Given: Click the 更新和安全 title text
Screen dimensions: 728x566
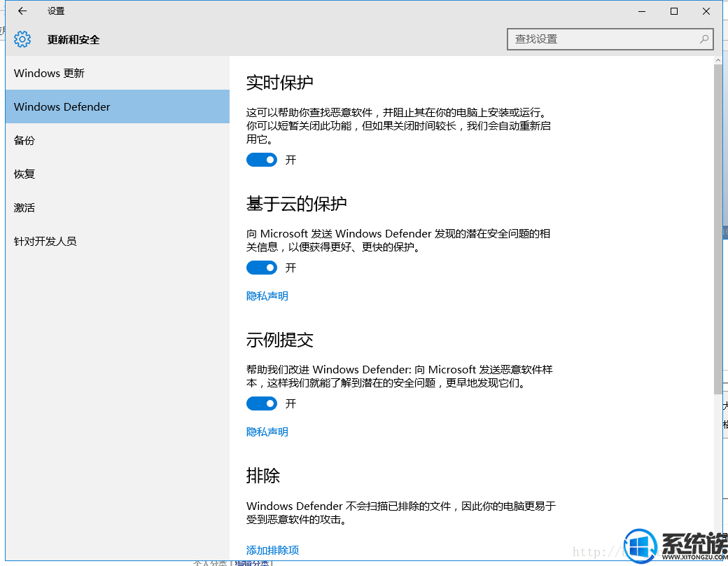Looking at the screenshot, I should click(73, 39).
